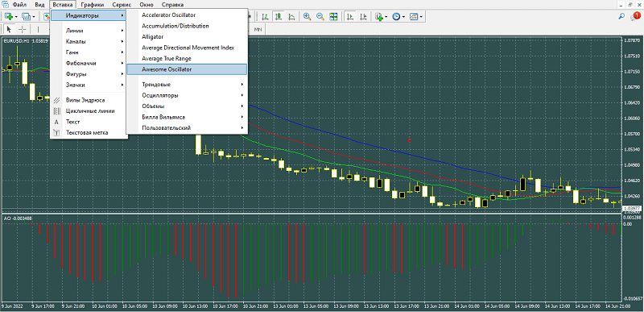Select the MN monthly timeframe button
The height and width of the screenshot is (312, 644).
[x=258, y=30]
